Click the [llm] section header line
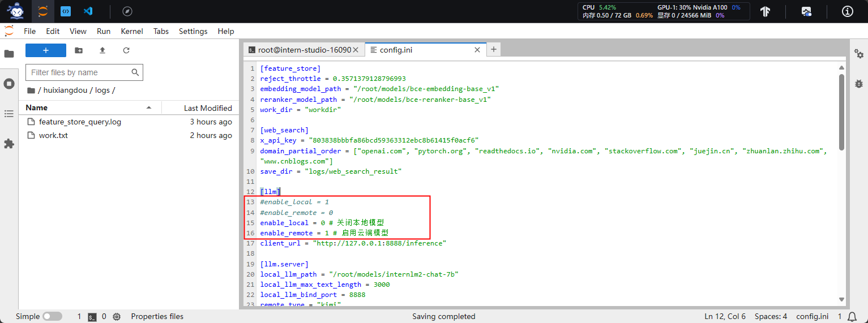The width and height of the screenshot is (868, 323). tap(270, 192)
